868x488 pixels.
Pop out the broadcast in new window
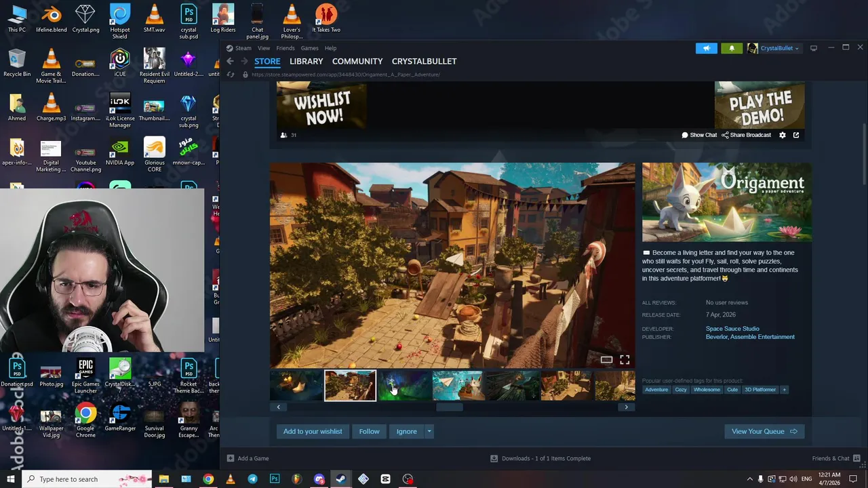click(796, 135)
